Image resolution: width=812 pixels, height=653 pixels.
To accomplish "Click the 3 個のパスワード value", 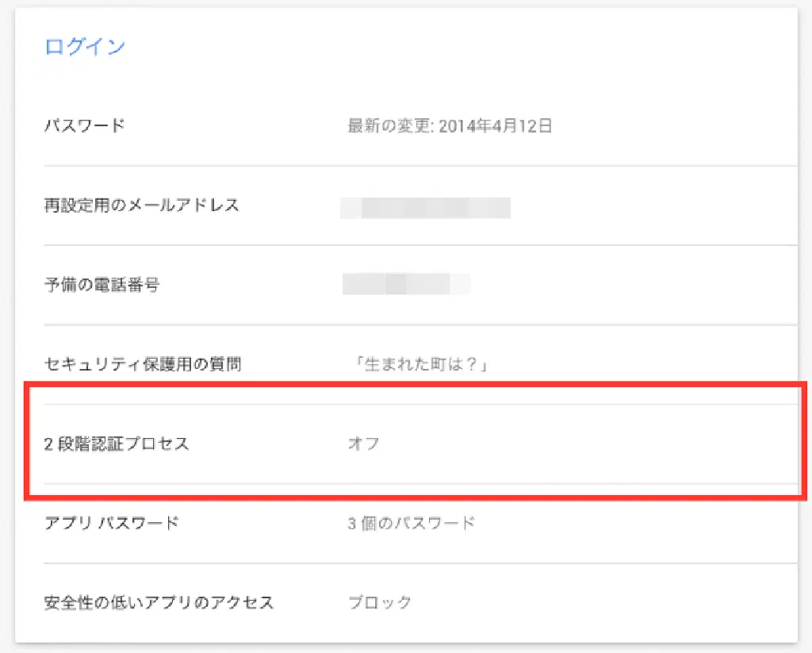I will click(412, 523).
